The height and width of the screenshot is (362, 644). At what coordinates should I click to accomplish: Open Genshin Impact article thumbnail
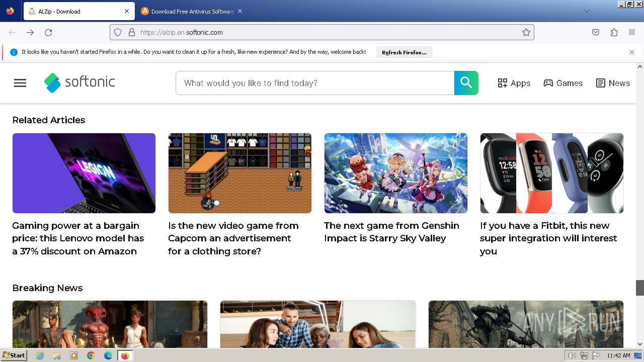[x=396, y=173]
